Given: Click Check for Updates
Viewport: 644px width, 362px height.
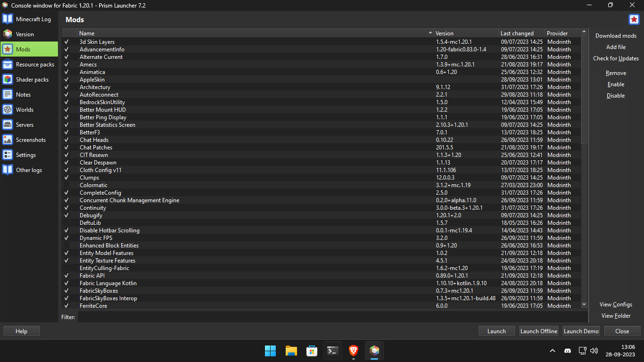Looking at the screenshot, I should point(616,58).
